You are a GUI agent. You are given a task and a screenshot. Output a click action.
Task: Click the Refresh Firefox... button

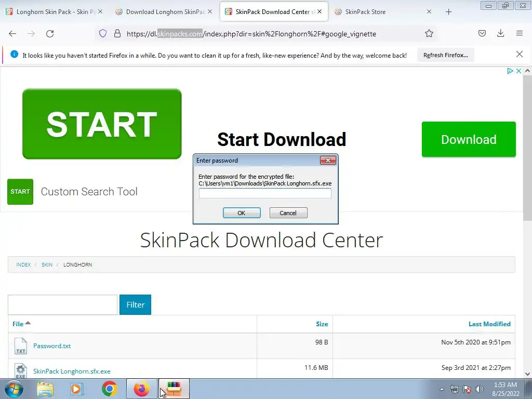coord(445,55)
